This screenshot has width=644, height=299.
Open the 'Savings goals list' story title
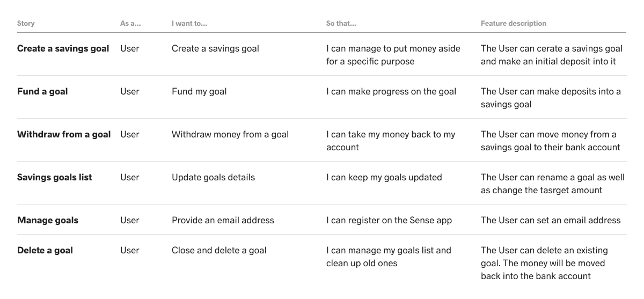pyautogui.click(x=55, y=177)
